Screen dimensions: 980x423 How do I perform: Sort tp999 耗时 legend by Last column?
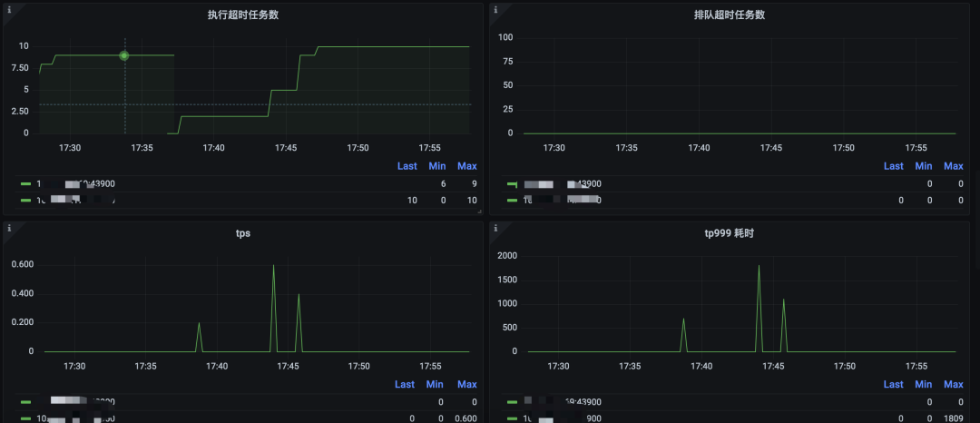(893, 384)
